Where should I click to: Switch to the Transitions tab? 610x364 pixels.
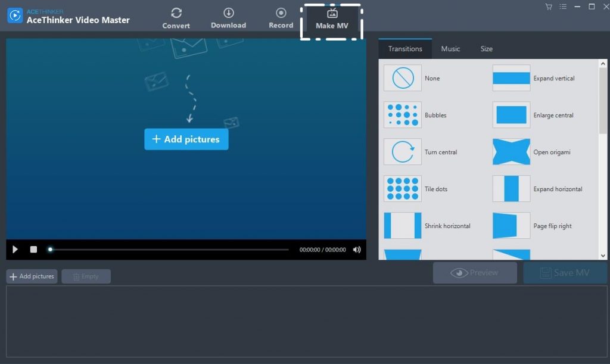pyautogui.click(x=405, y=49)
